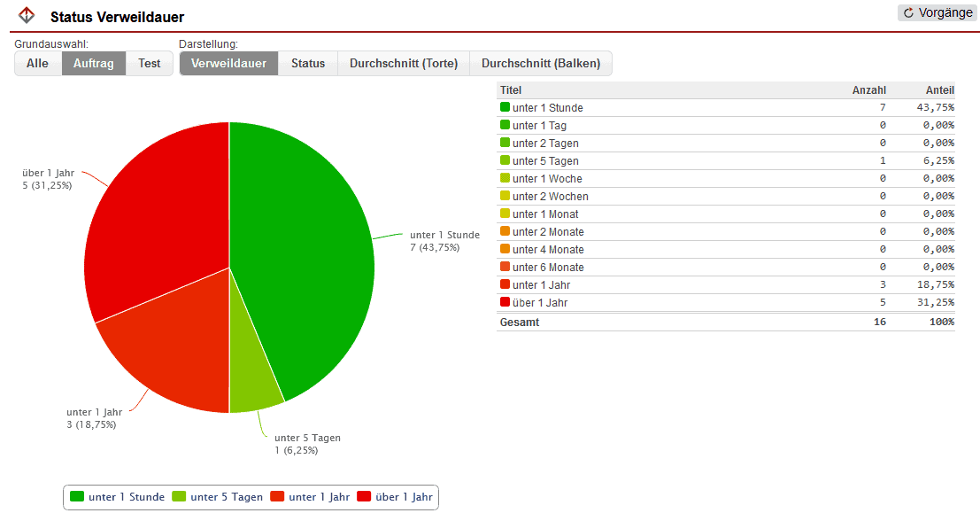980x513 pixels.
Task: Click the orange square beside unter 4 Monate
Action: (x=505, y=249)
